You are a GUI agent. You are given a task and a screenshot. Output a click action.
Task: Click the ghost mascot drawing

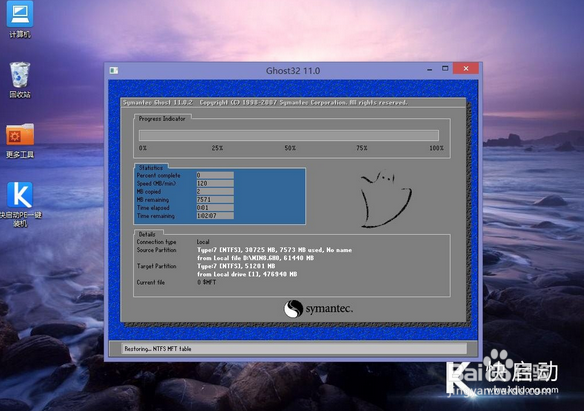point(386,199)
